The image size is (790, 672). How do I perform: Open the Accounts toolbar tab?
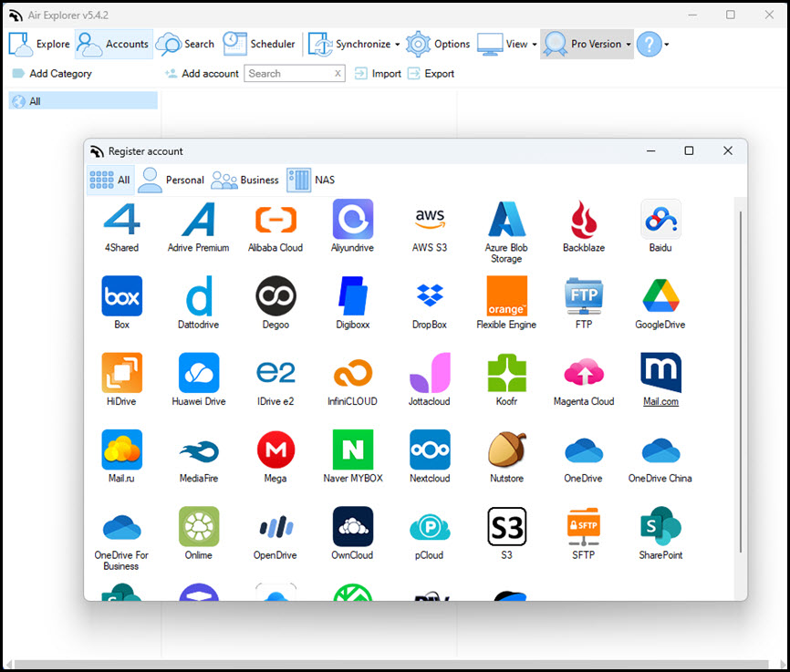(x=114, y=45)
